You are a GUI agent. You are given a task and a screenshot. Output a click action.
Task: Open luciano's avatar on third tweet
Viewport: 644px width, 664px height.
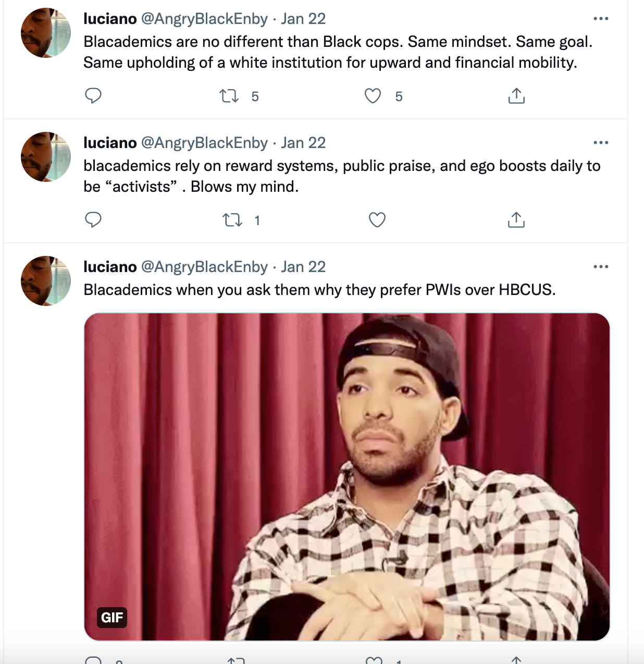46,281
